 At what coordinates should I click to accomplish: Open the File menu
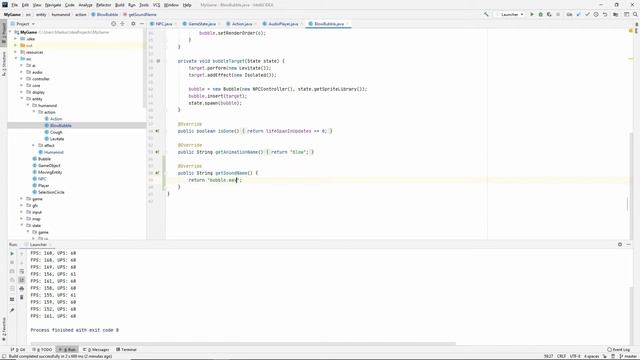pos(14,5)
